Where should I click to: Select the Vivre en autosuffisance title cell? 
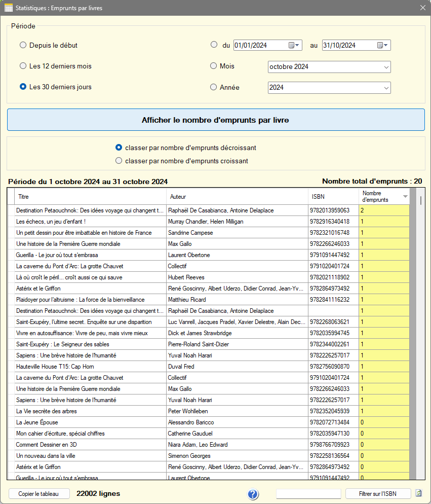click(90, 333)
